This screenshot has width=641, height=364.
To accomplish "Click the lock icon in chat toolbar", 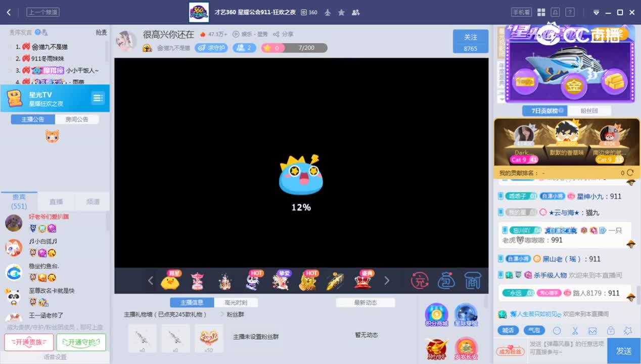I will click(x=611, y=331).
